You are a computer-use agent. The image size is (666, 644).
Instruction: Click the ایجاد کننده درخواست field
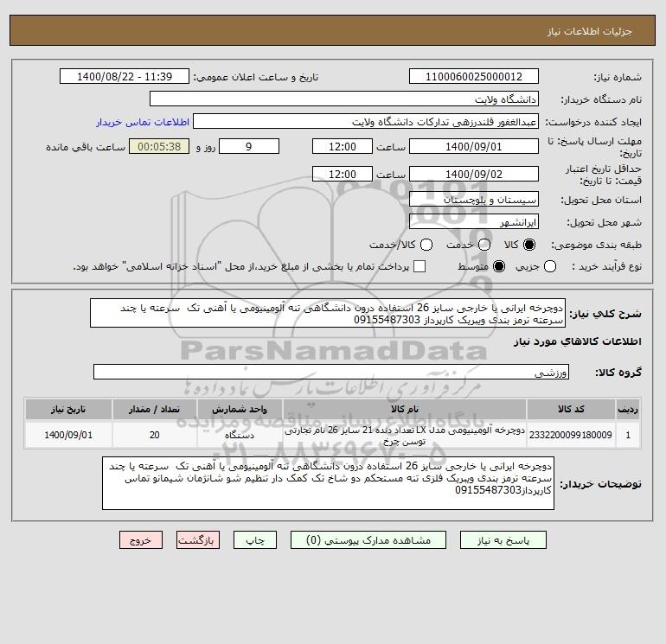(366, 121)
